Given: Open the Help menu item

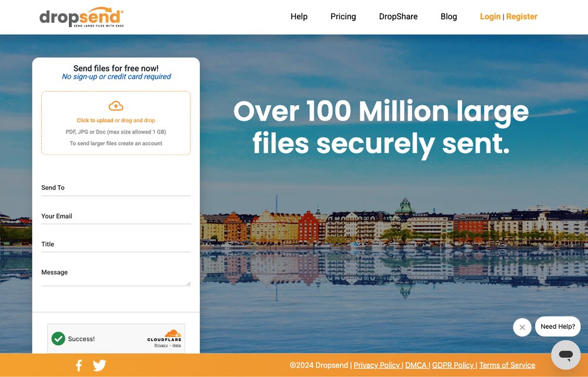Looking at the screenshot, I should 299,16.
